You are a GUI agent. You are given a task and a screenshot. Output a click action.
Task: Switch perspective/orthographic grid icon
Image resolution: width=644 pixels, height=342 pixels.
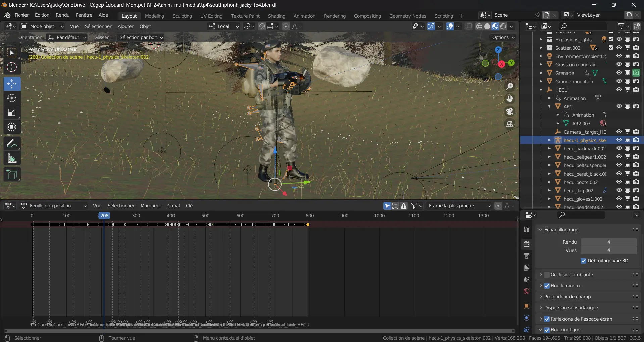(510, 124)
